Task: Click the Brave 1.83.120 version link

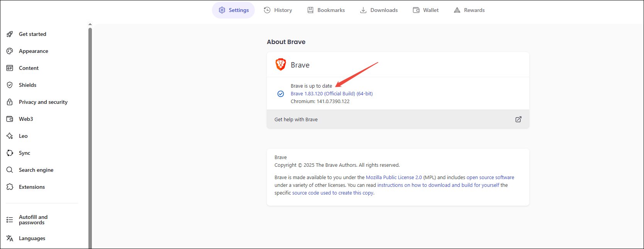Action: coord(332,94)
